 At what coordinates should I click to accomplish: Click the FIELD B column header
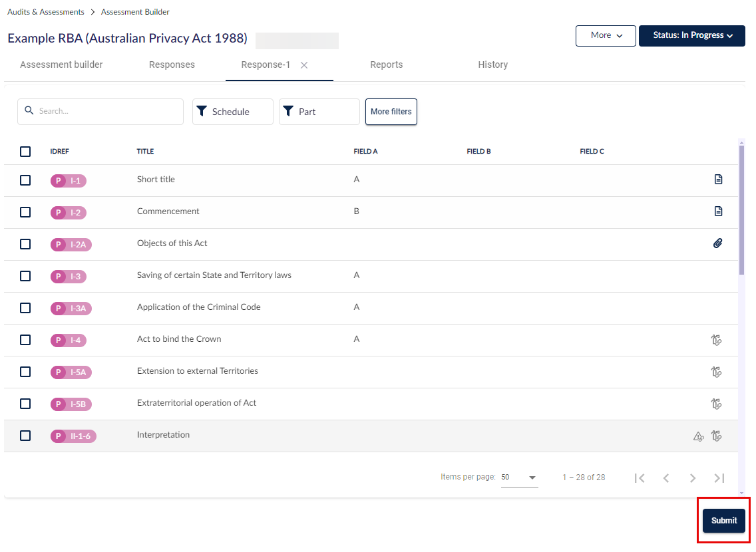pyautogui.click(x=478, y=151)
